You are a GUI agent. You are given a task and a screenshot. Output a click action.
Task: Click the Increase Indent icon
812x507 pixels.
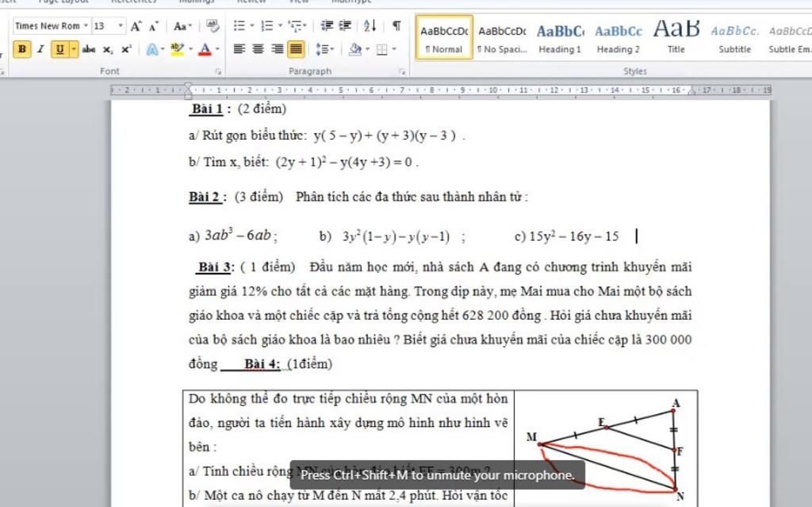click(345, 25)
